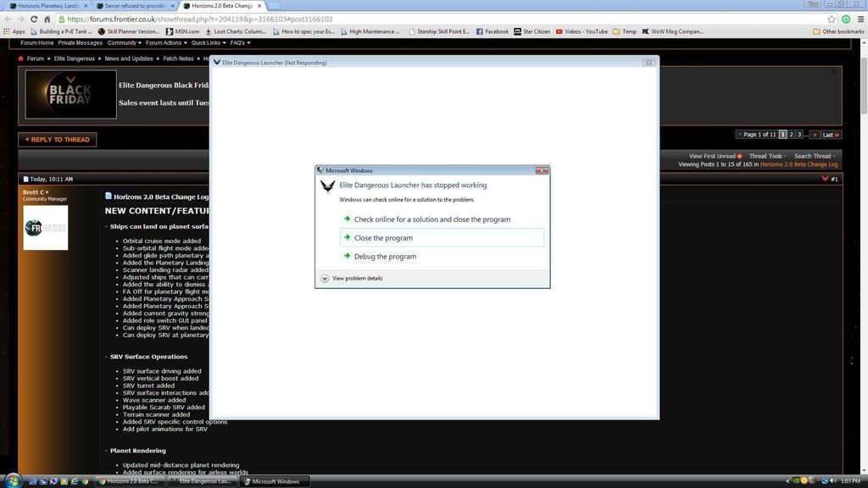Open the Brett C user profile link
The image size is (868, 488).
(x=33, y=192)
